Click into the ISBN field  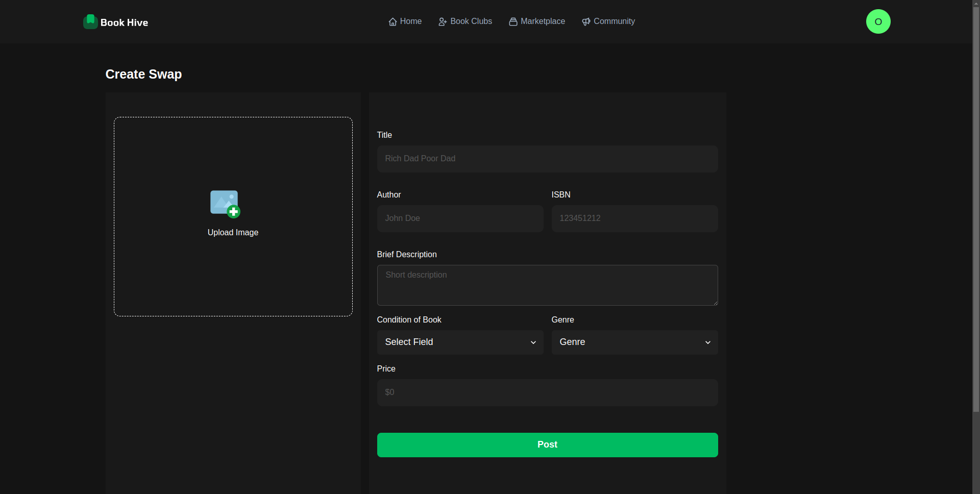634,218
